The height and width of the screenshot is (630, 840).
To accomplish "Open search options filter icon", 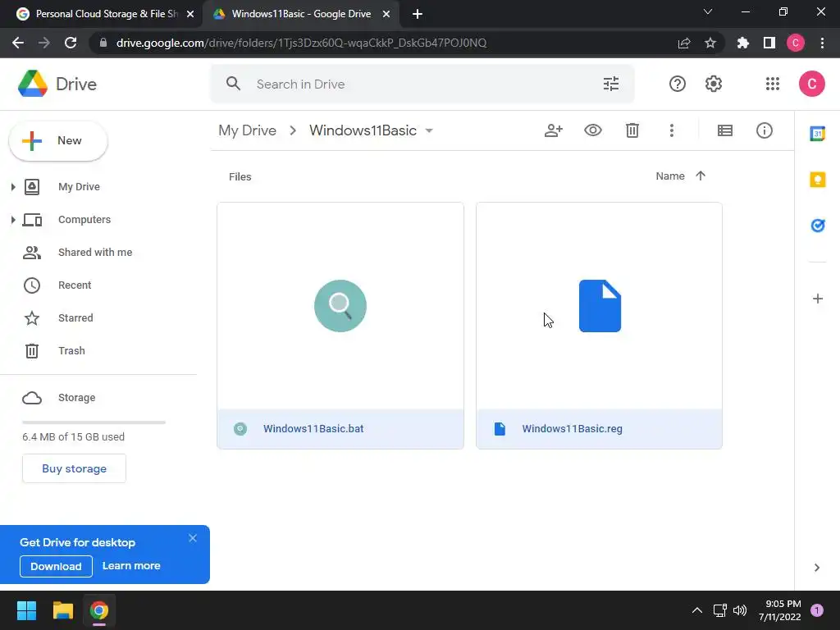I will coord(610,84).
